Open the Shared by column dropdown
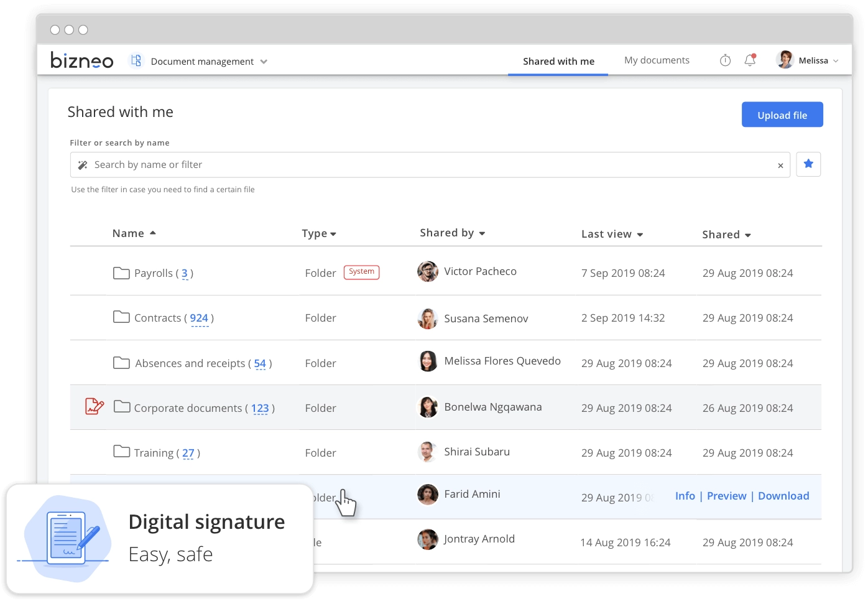Screen dimensions: 868x601 coord(482,233)
